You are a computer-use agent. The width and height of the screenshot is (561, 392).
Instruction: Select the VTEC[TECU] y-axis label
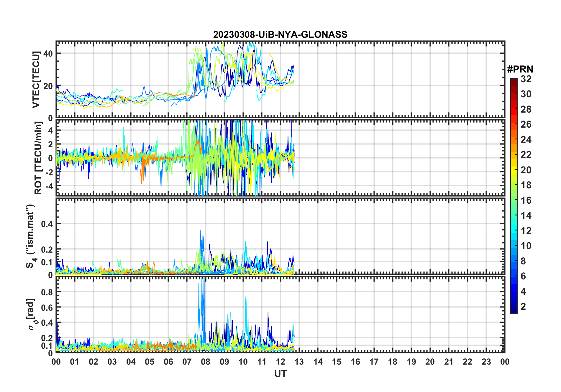coord(36,80)
